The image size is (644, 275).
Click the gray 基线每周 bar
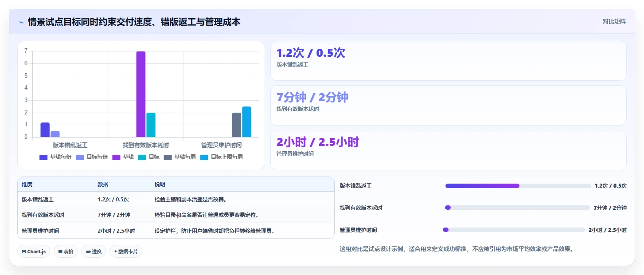(x=237, y=125)
